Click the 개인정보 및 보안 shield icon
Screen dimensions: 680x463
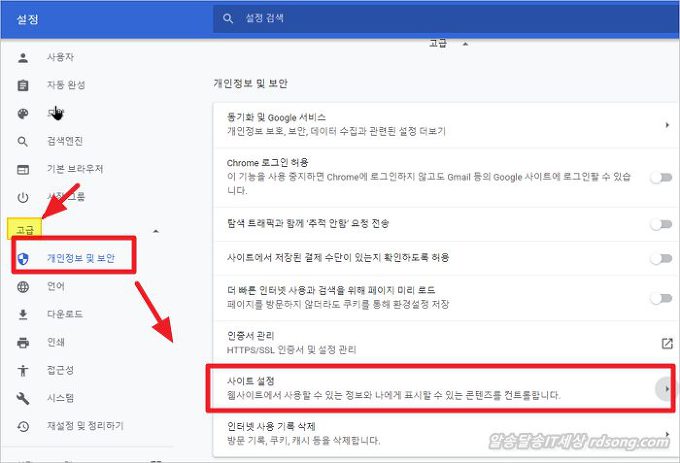tap(23, 259)
